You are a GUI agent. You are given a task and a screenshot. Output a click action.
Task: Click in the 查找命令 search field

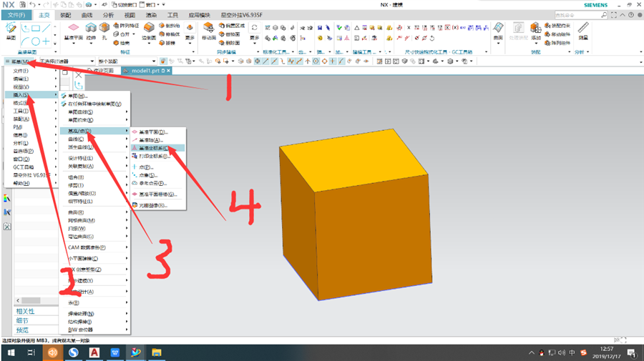point(577,15)
